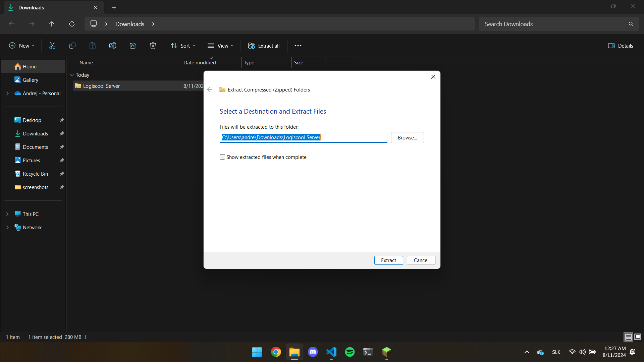Open Recycle Bin in navigation pane

click(x=33, y=174)
